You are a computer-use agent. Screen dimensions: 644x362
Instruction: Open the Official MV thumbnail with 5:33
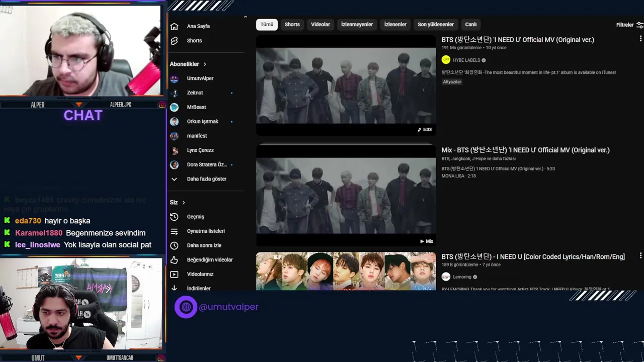coord(346,85)
